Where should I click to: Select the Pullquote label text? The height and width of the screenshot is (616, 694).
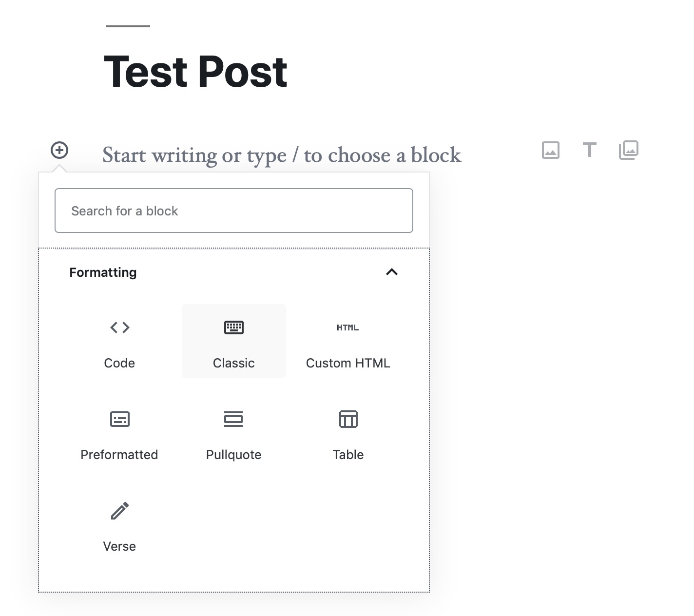coord(233,455)
